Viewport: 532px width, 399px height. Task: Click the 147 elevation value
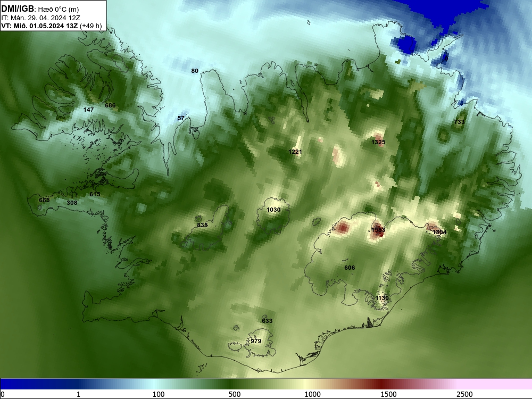(88, 110)
